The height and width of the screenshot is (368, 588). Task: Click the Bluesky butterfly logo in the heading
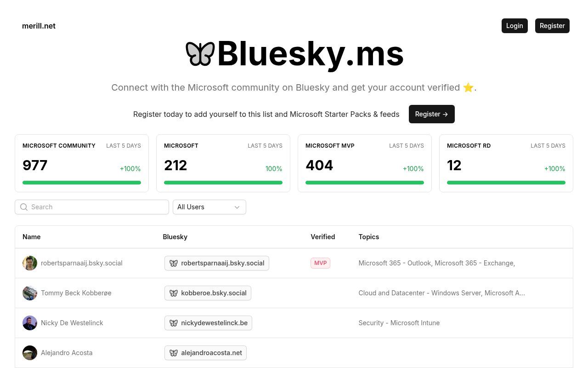[200, 54]
